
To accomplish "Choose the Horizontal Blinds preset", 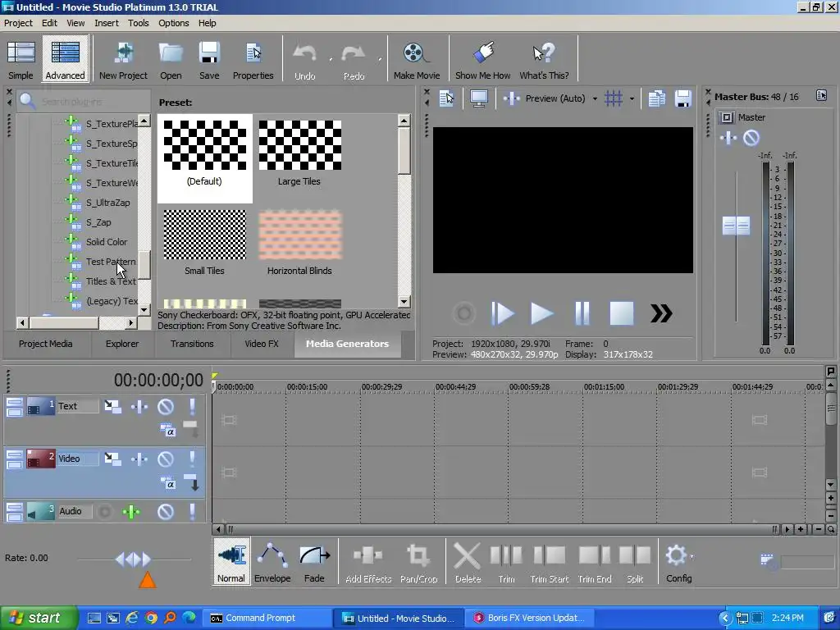I will (299, 242).
